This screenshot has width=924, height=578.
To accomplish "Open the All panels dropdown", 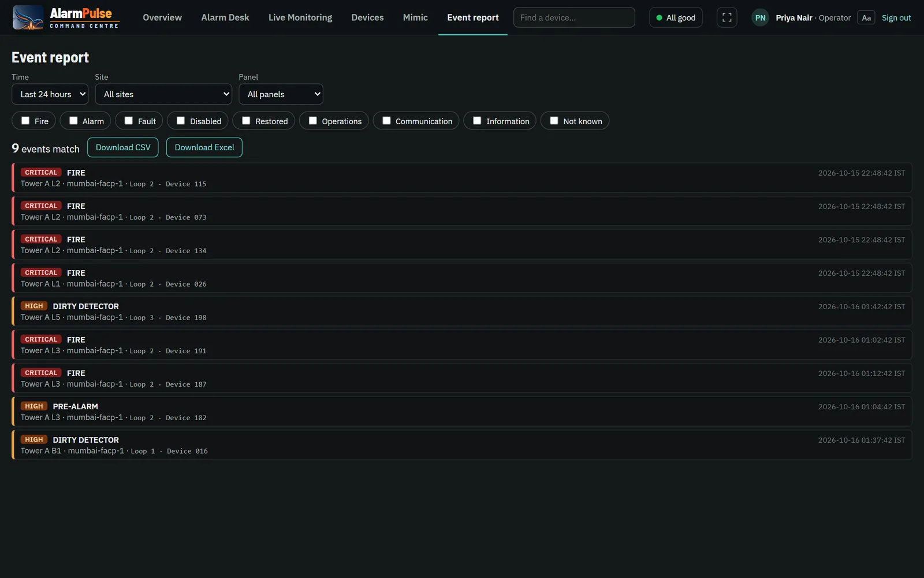I will point(281,94).
